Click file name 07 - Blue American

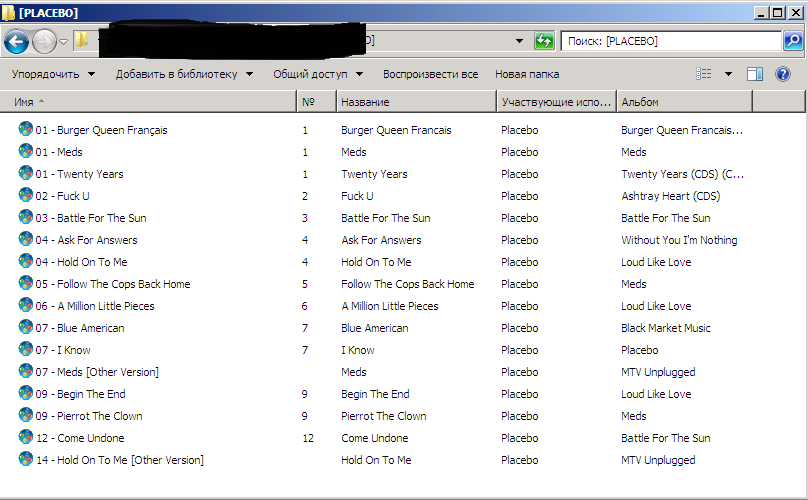tap(80, 328)
